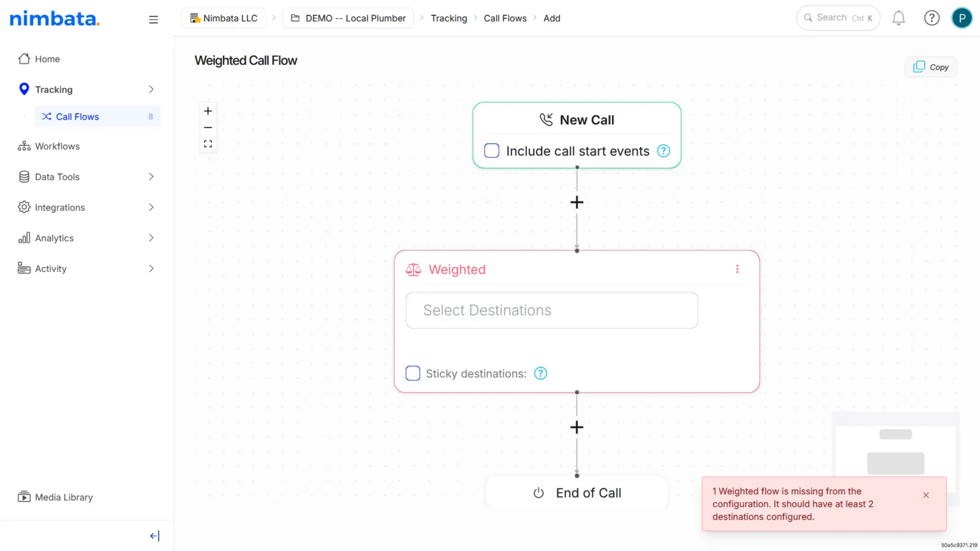This screenshot has height=551, width=980.
Task: Open Nimbata LLC breadcrumb
Action: [224, 18]
